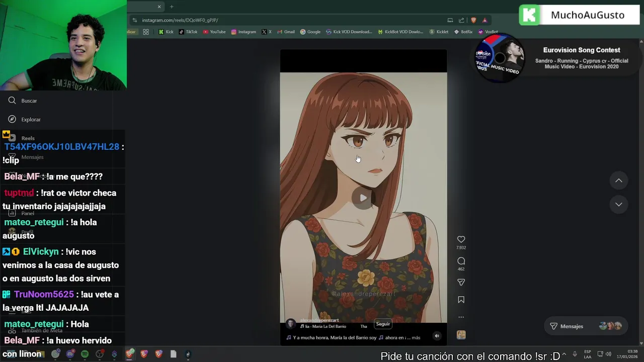This screenshot has width=644, height=362.
Task: Play the reel using the center play button
Action: click(x=363, y=198)
